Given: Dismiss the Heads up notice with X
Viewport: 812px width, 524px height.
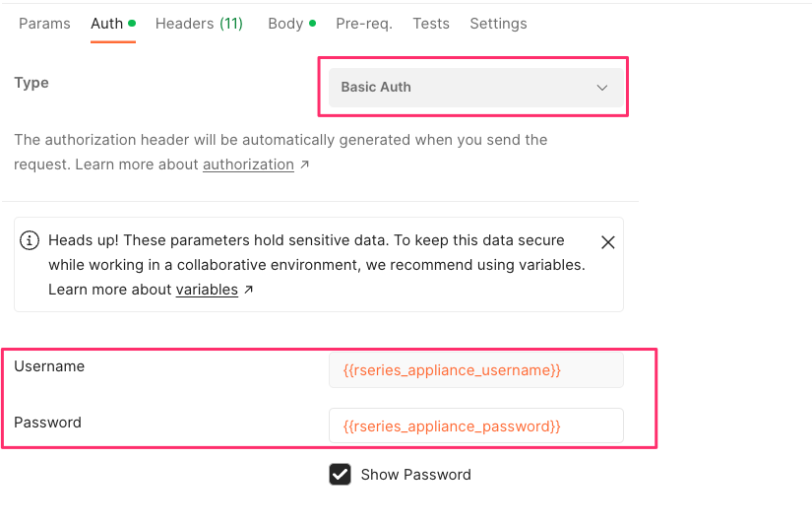Looking at the screenshot, I should tap(608, 242).
